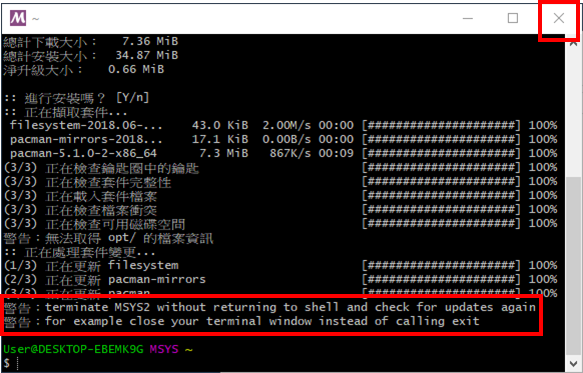Maximize the MSYS2 terminal window
This screenshot has height=373, width=583.
coord(513,18)
